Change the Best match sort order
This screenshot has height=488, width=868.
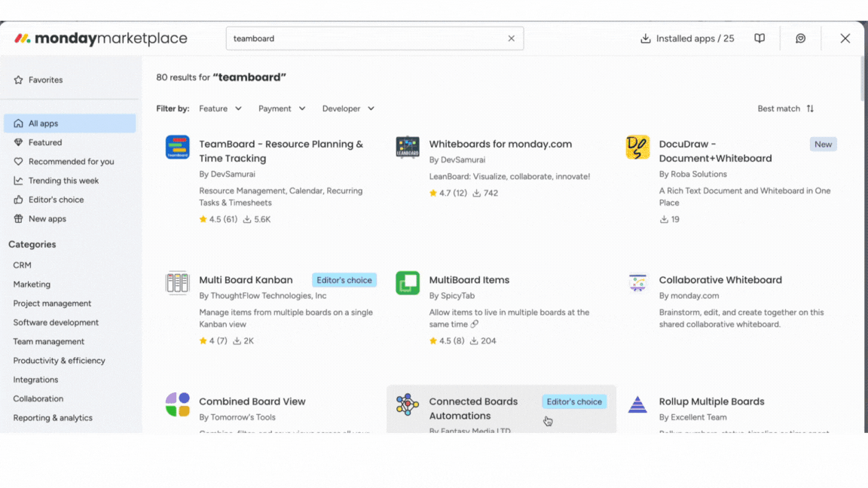click(786, 108)
